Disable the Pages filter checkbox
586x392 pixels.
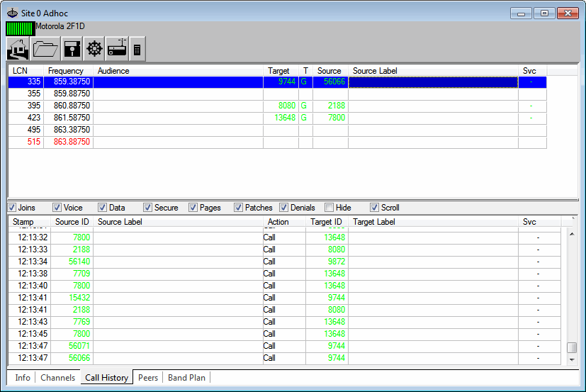pyautogui.click(x=193, y=208)
